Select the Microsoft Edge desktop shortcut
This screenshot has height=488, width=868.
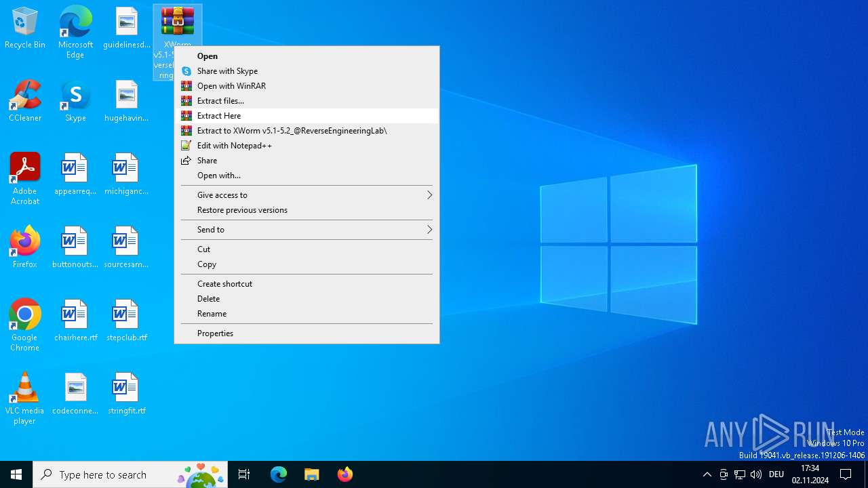[x=75, y=32]
